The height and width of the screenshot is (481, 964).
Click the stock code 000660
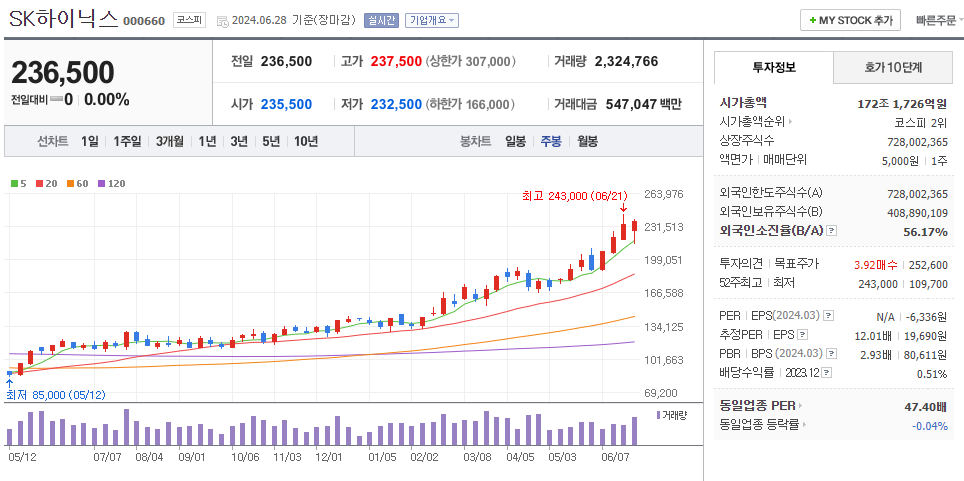(144, 21)
